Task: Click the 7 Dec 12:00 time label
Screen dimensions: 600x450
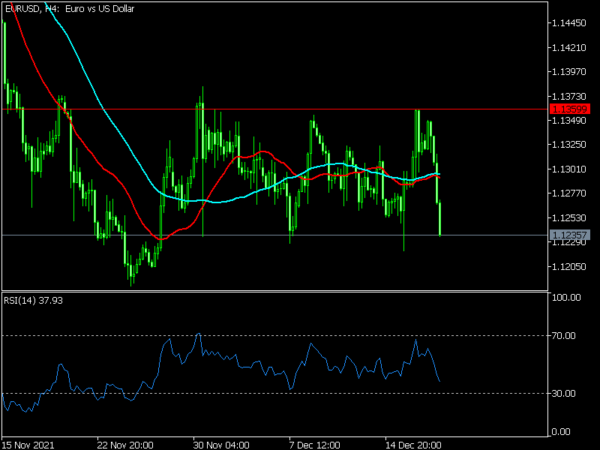Action: (x=314, y=441)
